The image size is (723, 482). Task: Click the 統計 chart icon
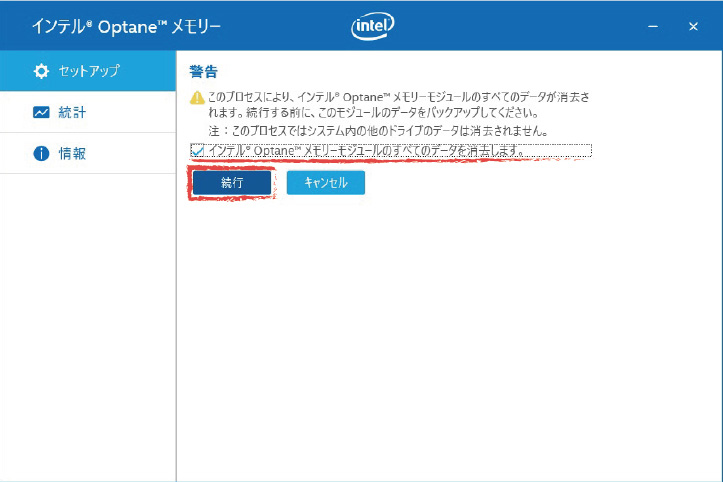(x=41, y=112)
